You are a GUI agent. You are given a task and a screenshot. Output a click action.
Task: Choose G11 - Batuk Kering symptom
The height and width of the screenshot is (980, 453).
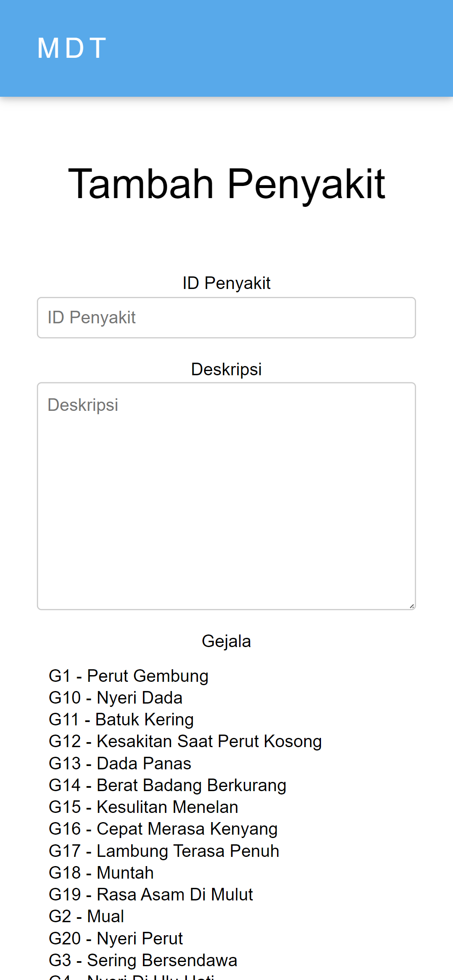pyautogui.click(x=121, y=720)
